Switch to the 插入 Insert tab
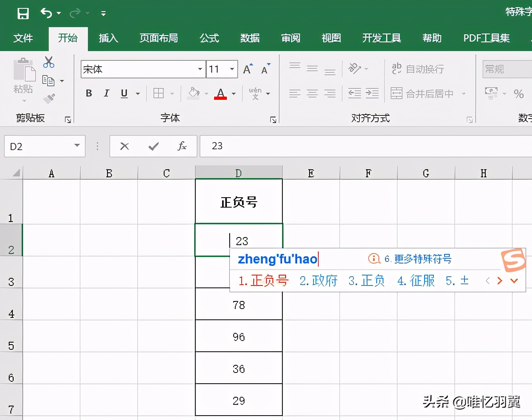Viewport: 532px width, 420px height. (x=109, y=38)
